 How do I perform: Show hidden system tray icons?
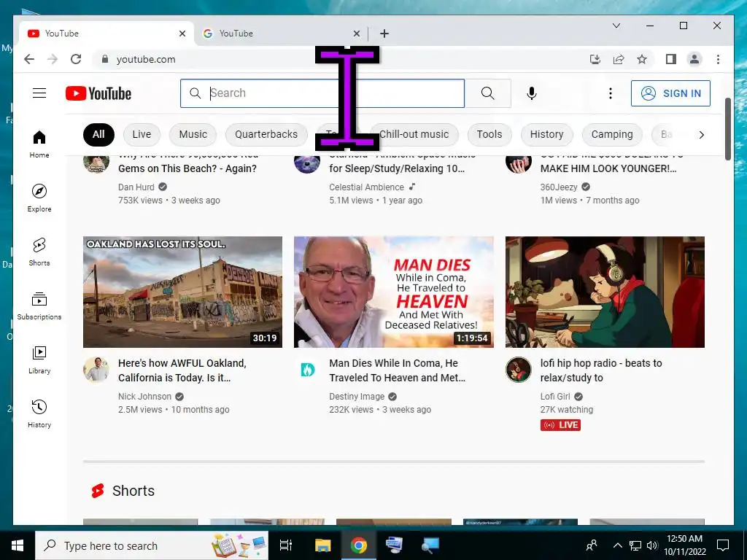(617, 545)
